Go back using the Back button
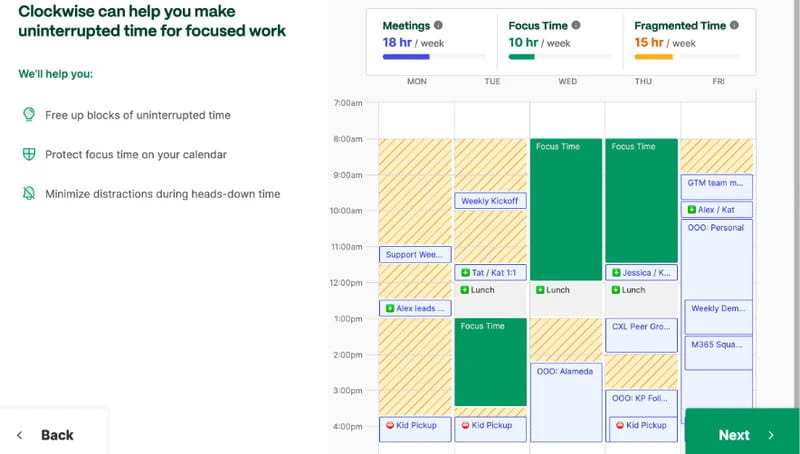The image size is (800, 454). coord(57,435)
